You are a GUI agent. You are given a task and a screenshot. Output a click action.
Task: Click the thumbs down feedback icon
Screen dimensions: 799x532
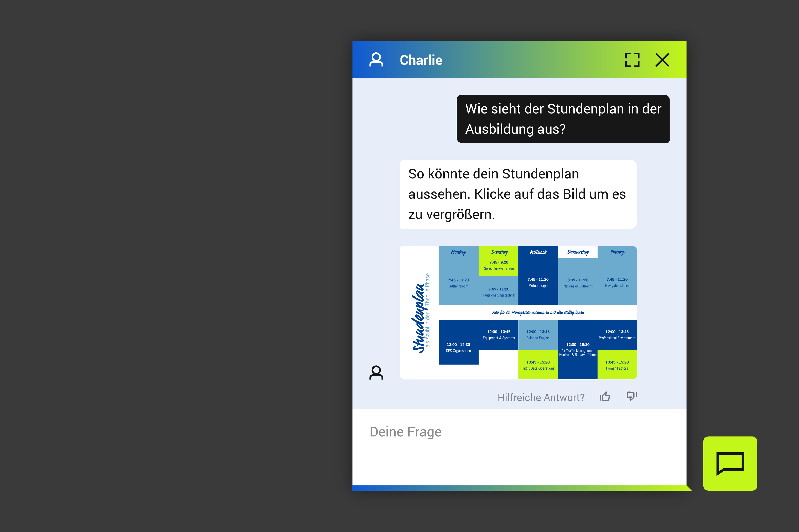631,396
